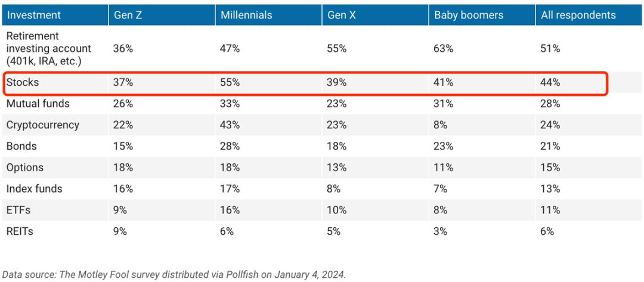Click the Mutual funds row label
644x282 pixels.
38,104
